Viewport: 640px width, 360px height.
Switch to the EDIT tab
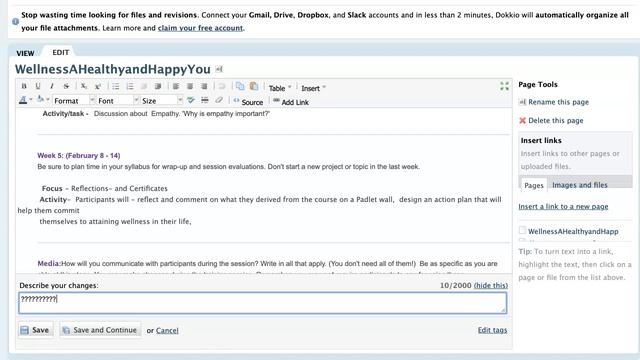click(60, 52)
